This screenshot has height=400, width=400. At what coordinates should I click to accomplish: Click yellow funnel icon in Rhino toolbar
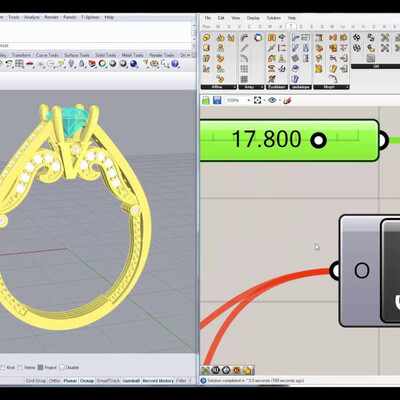point(146,63)
